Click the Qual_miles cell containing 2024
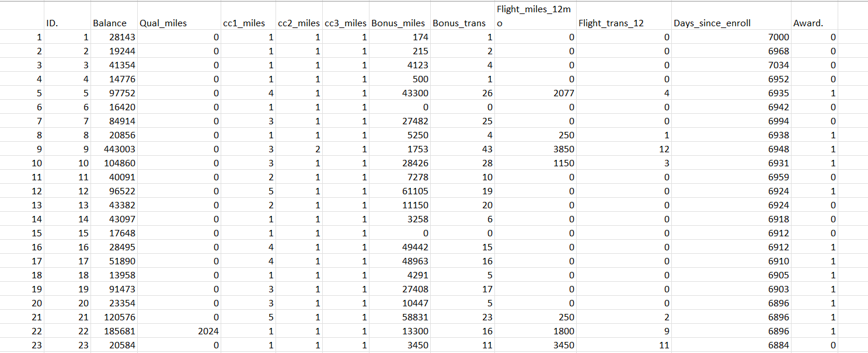Screen dimensions: 868x353 click(193, 331)
